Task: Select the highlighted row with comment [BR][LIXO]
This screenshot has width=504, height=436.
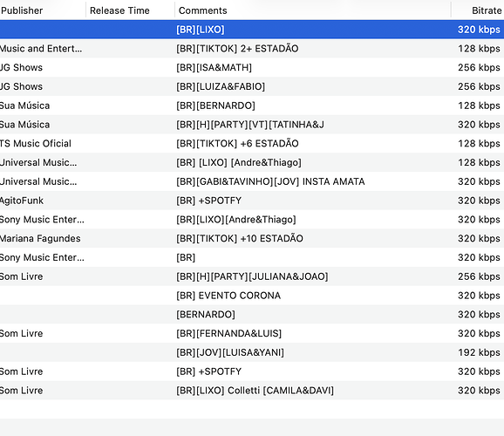Action: pyautogui.click(x=252, y=30)
